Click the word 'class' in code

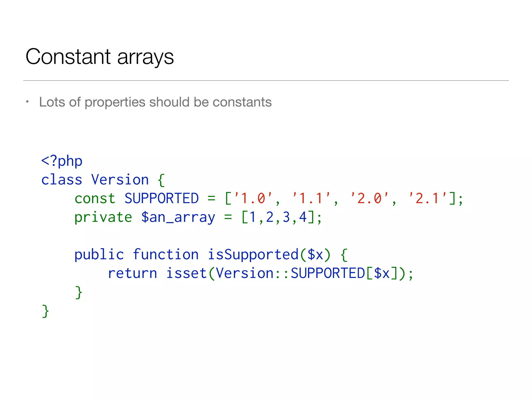tap(62, 180)
